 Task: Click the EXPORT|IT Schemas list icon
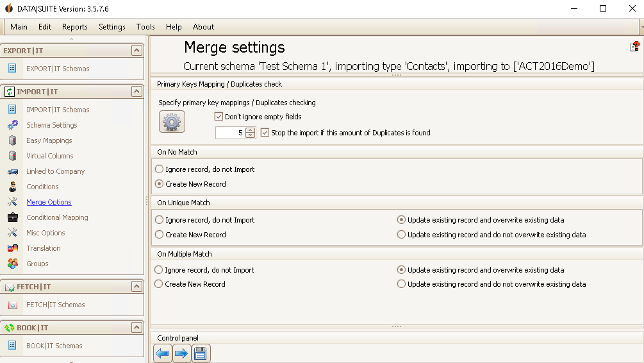[12, 68]
